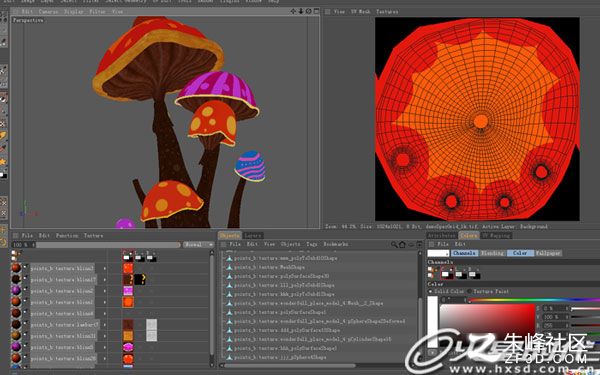Select the zoom-camera icon in Perspective viewport header
The width and height of the screenshot is (600, 375).
[301, 11]
